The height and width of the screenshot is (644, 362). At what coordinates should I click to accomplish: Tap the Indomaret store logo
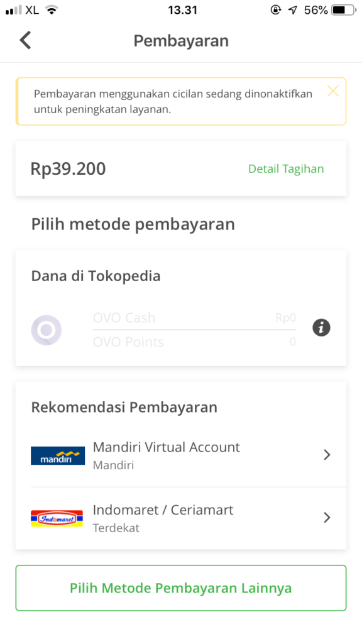tap(57, 518)
